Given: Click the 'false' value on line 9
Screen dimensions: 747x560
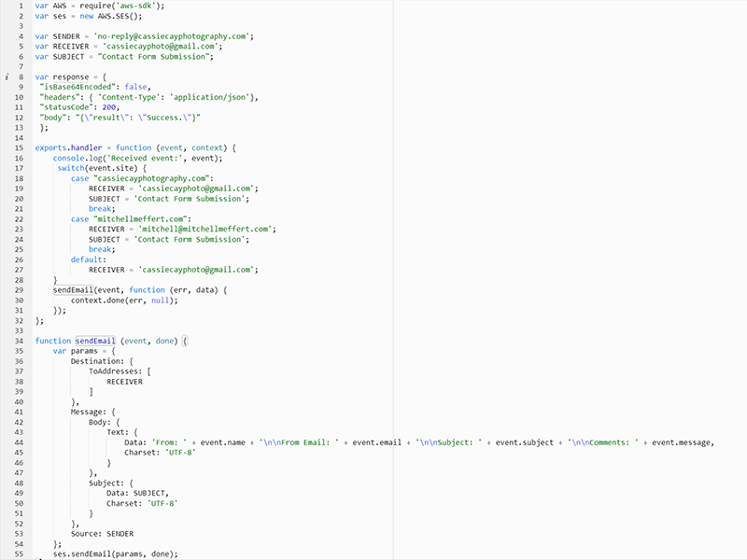Looking at the screenshot, I should pos(135,87).
